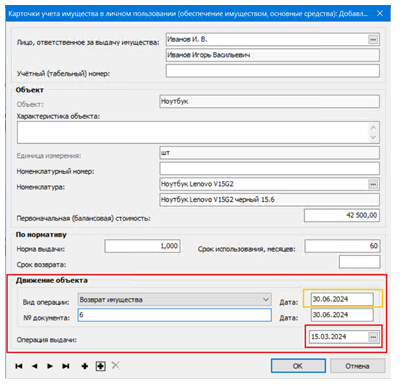
Task: Close the dialog window
Action: 380,13
